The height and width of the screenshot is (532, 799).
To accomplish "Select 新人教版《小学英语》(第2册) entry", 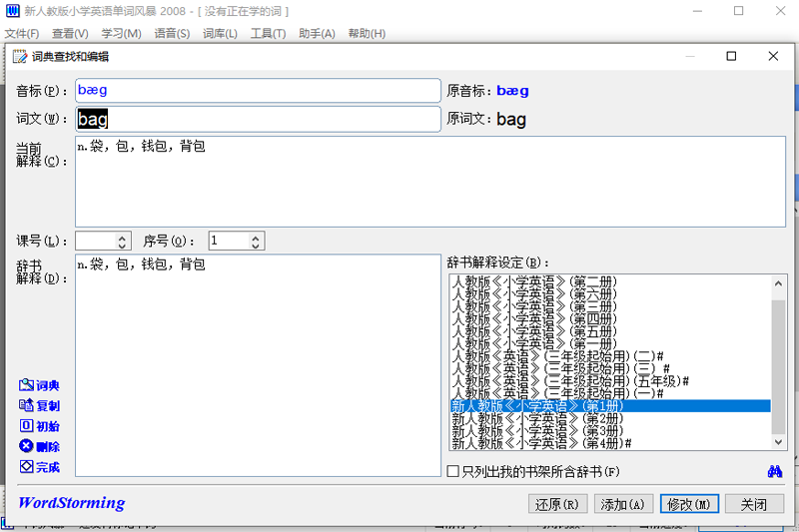I will 610,418.
